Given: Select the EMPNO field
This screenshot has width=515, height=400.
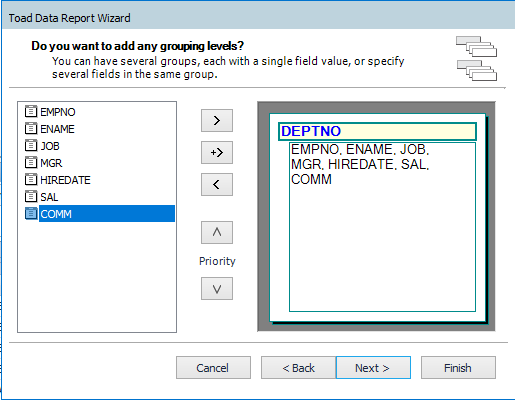Looking at the screenshot, I should [x=58, y=112].
